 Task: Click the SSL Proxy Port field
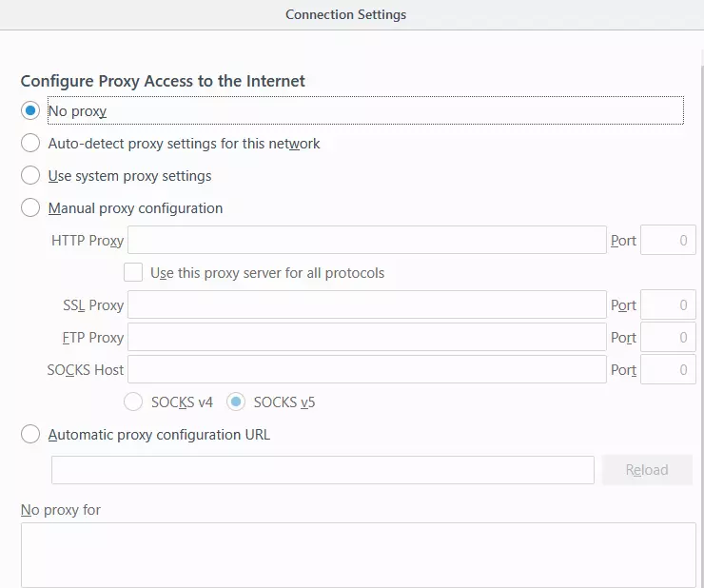[x=668, y=304]
